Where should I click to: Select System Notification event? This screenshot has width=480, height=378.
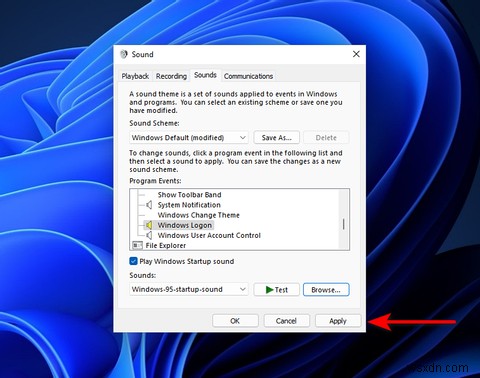coord(189,205)
